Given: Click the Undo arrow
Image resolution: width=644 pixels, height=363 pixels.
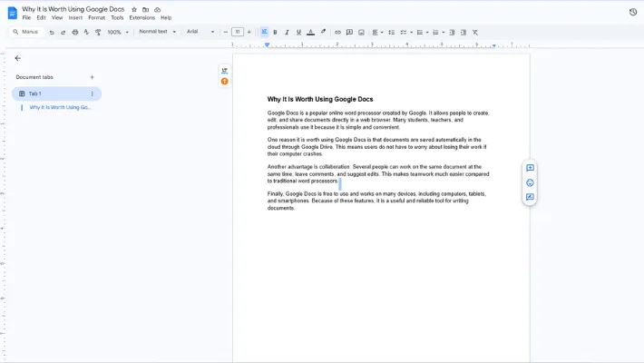Looking at the screenshot, I should 52,32.
